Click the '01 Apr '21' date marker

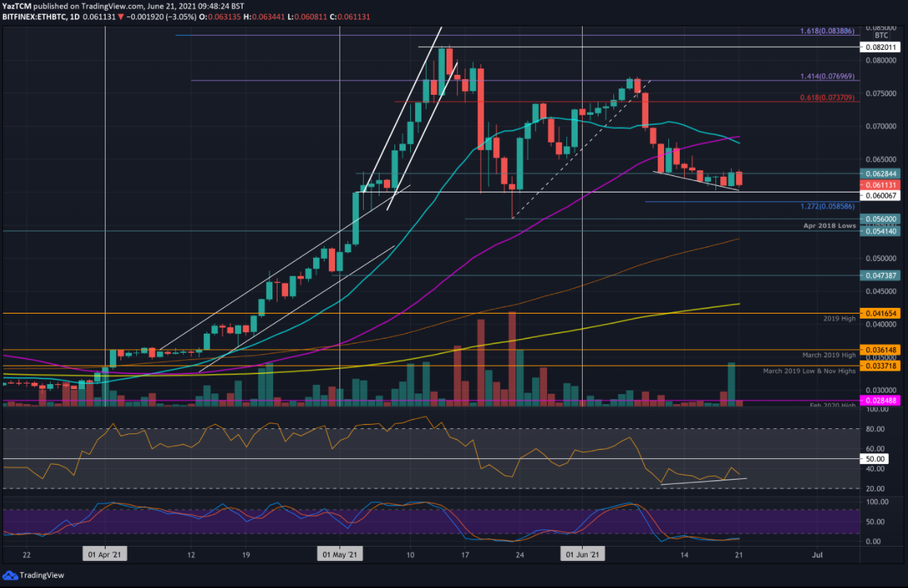tap(105, 554)
